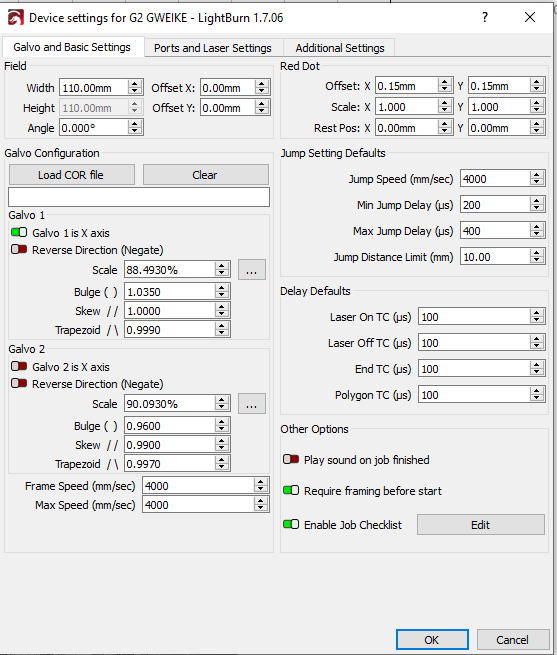557x655 pixels.
Task: Adjust Min Jump Delay stepper
Action: click(x=537, y=205)
